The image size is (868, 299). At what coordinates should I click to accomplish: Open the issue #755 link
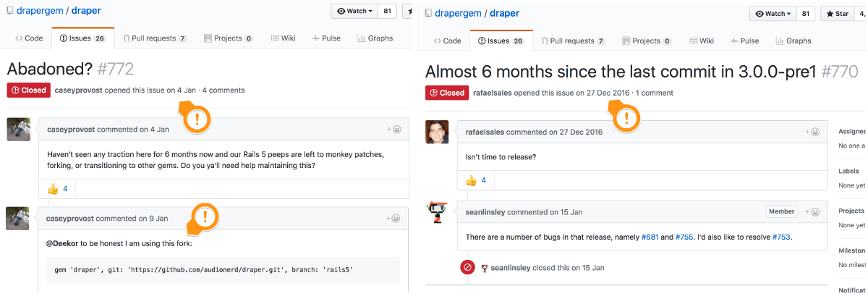[685, 237]
